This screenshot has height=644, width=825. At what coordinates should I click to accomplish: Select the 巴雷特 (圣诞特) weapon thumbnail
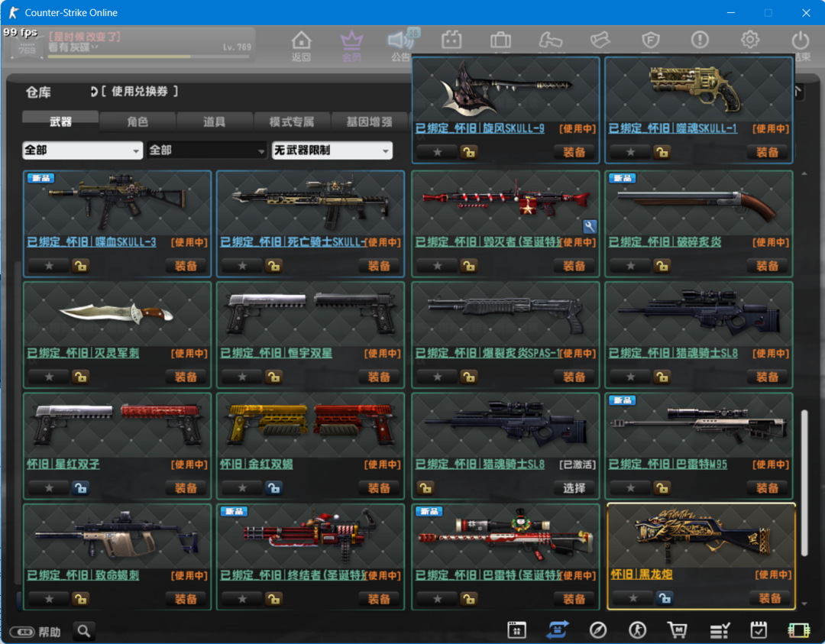coord(506,536)
